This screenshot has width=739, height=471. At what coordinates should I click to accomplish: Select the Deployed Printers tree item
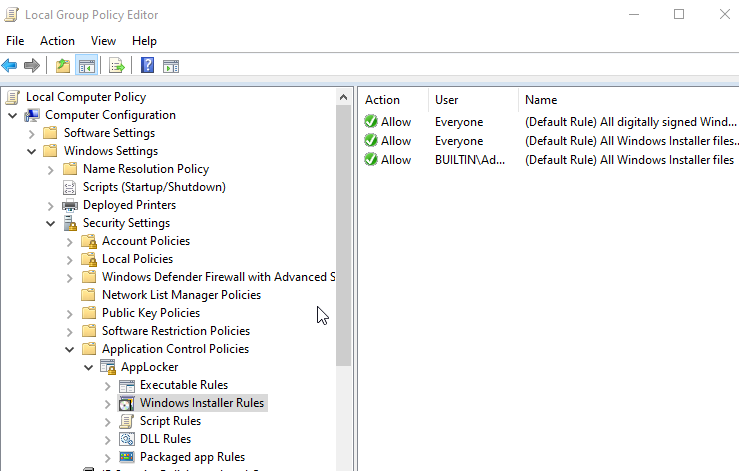pyautogui.click(x=129, y=205)
